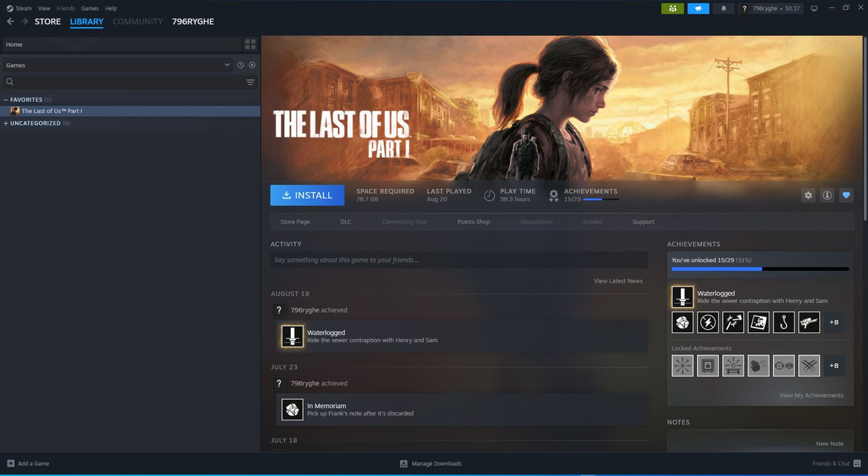The width and height of the screenshot is (868, 476).
Task: Open advanced filter options beside search
Action: tap(250, 82)
